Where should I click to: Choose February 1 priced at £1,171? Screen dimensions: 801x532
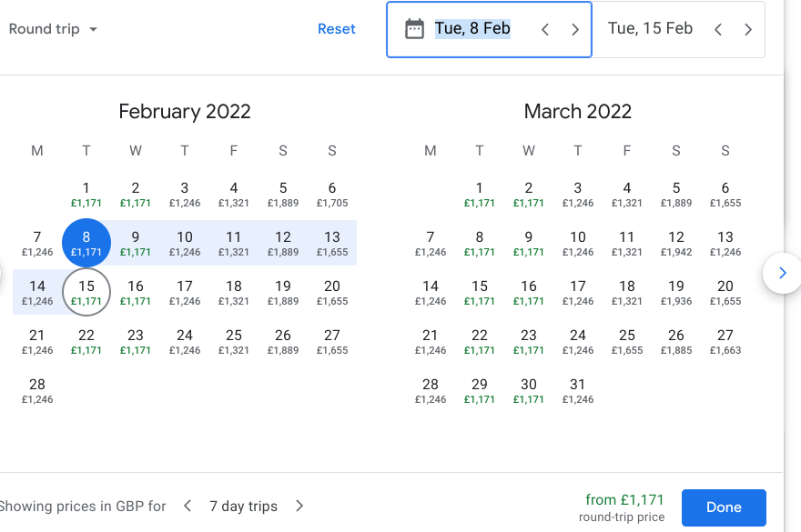click(x=86, y=194)
